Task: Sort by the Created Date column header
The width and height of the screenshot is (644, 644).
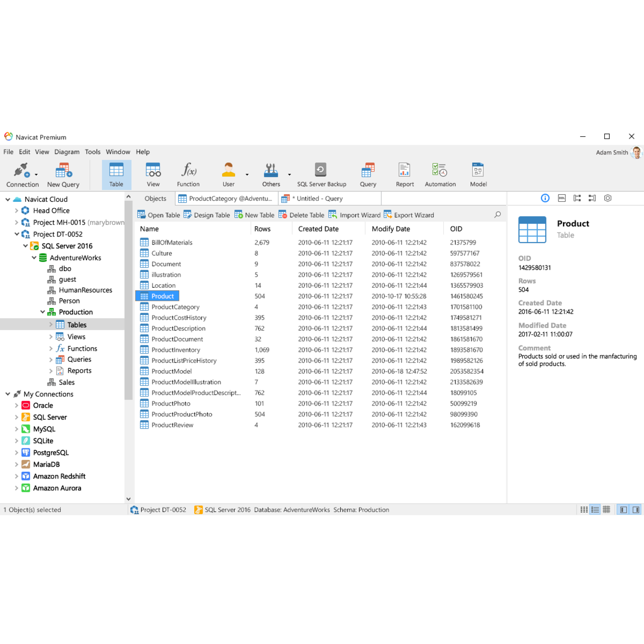Action: [328, 229]
